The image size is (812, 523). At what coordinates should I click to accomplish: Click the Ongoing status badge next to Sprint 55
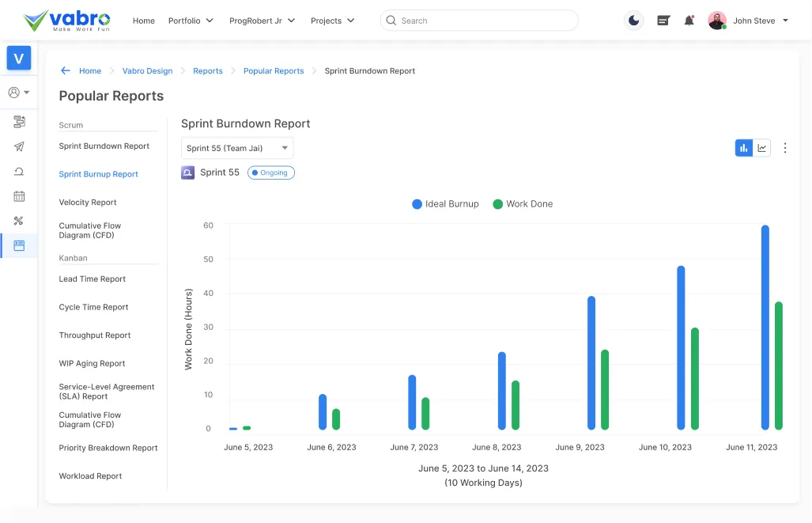tap(270, 172)
